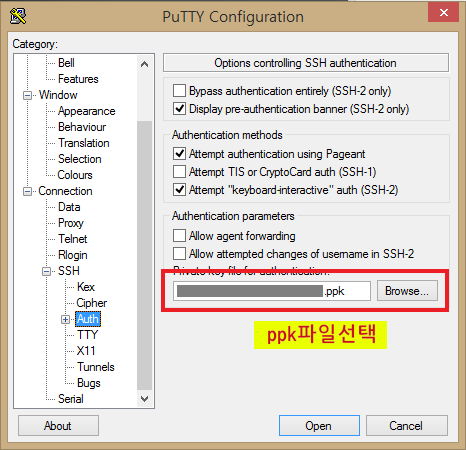The height and width of the screenshot is (450, 466).
Task: Collapse the Window tree node
Action: tap(27, 96)
